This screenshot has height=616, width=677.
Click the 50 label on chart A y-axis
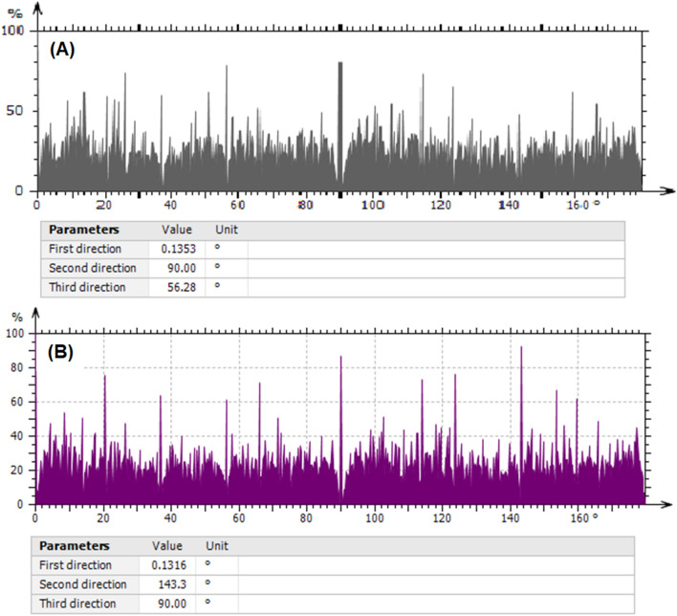click(14, 111)
